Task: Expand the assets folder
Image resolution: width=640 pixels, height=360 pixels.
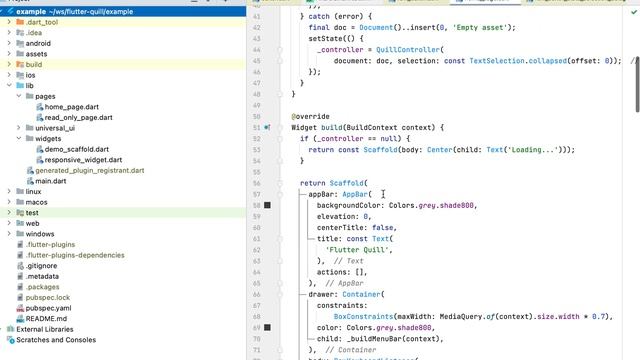Action: click(x=9, y=54)
